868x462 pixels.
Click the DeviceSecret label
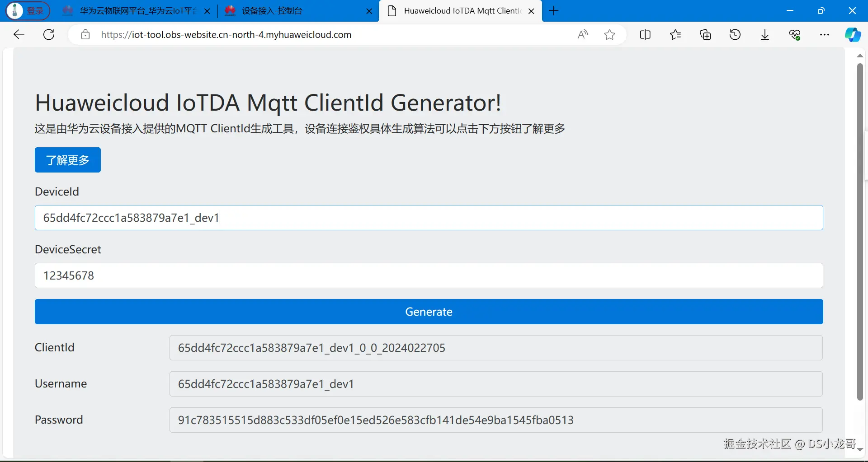coord(68,249)
